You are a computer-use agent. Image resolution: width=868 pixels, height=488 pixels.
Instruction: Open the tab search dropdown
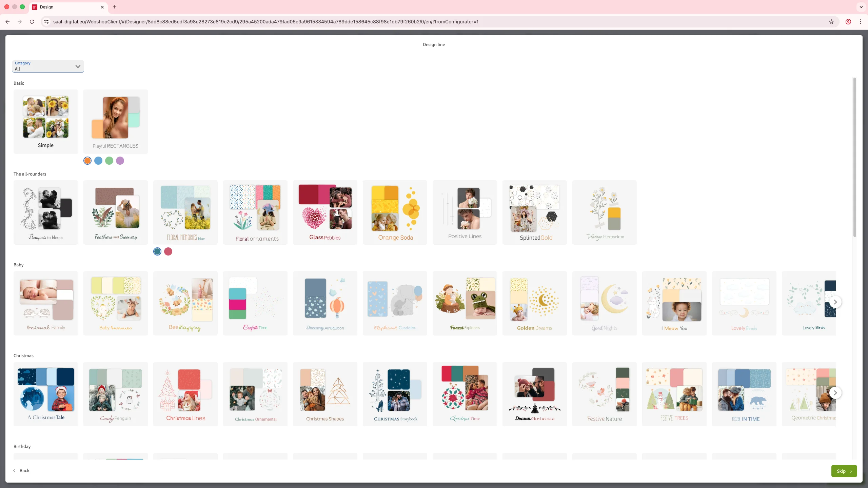[861, 7]
